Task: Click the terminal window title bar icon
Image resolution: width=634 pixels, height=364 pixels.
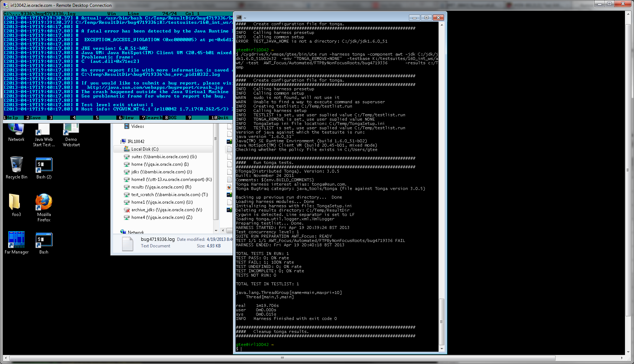Action: pyautogui.click(x=239, y=17)
